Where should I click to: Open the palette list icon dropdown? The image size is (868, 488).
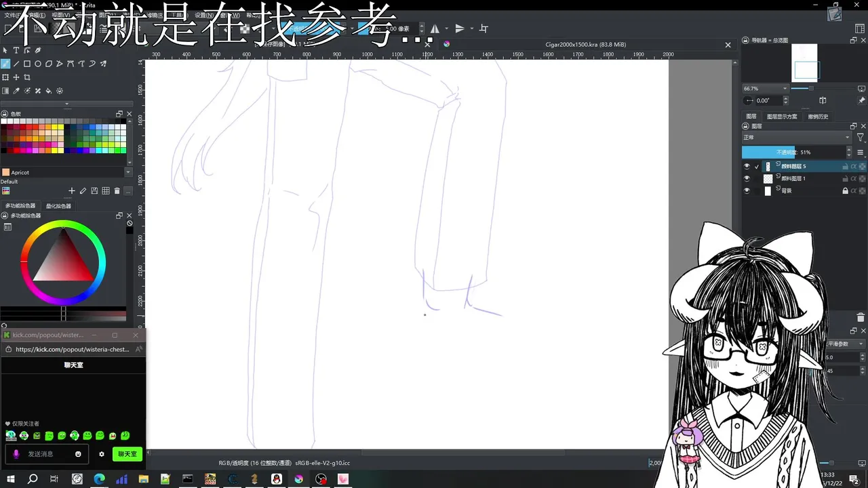point(5,191)
